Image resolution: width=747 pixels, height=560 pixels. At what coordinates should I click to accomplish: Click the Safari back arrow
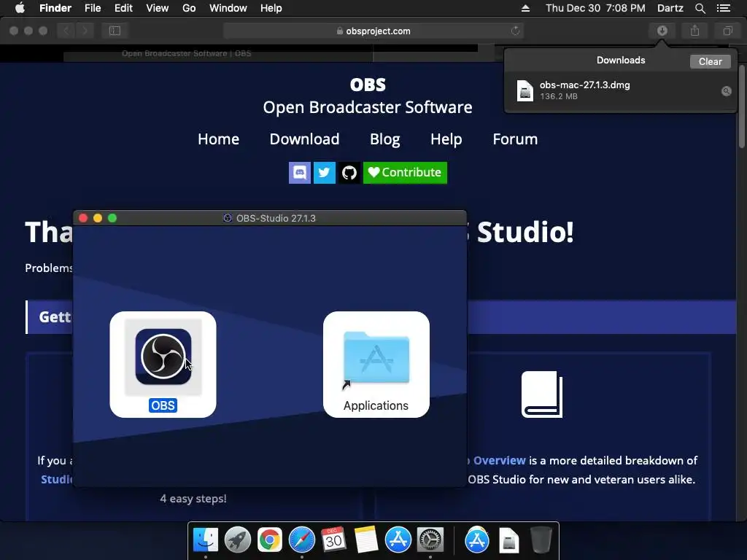(x=66, y=31)
